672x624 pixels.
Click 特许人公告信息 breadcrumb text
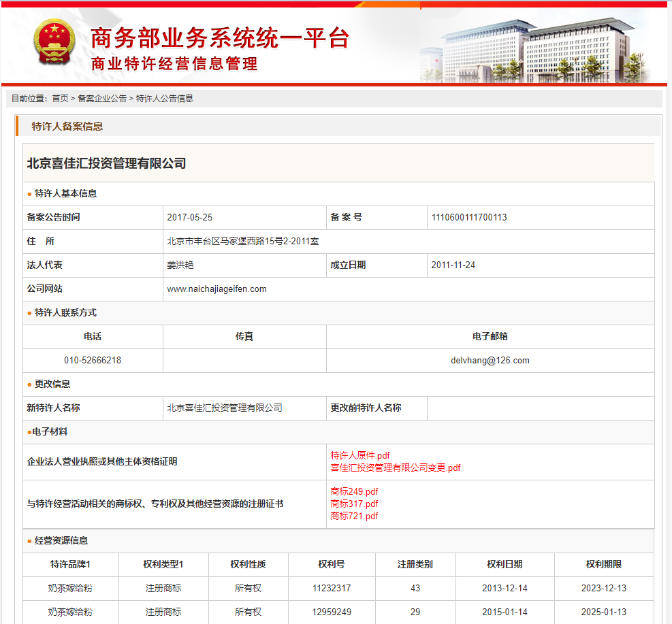point(165,99)
